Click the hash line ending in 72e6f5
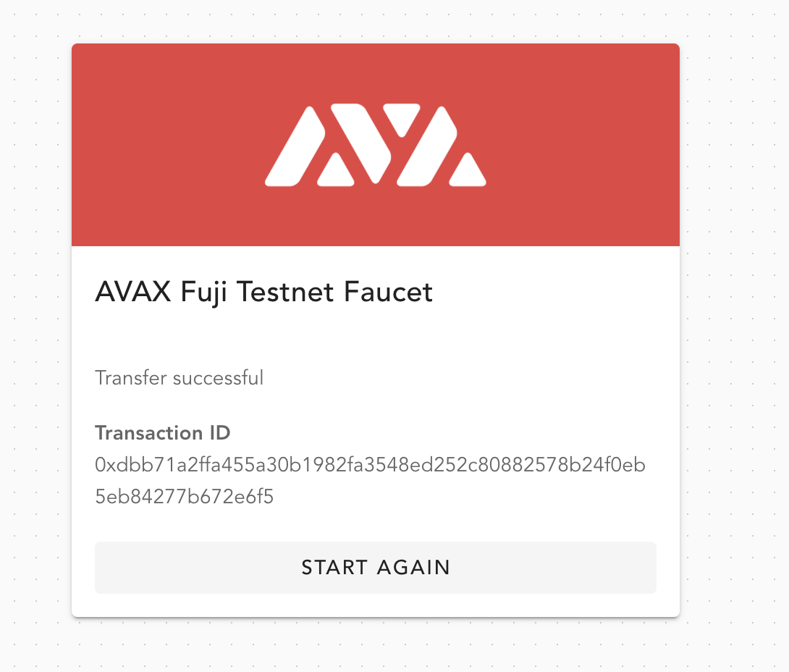The height and width of the screenshot is (672, 789). [184, 497]
